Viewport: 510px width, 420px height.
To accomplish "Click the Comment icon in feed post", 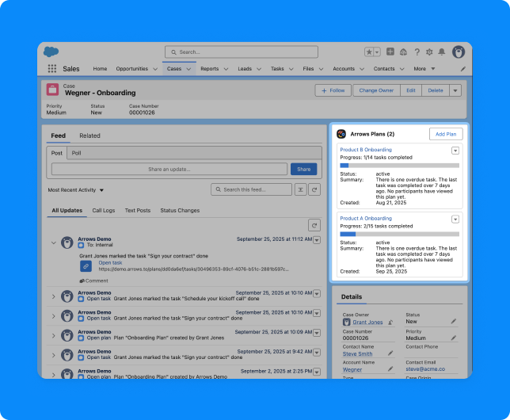I will pyautogui.click(x=82, y=281).
